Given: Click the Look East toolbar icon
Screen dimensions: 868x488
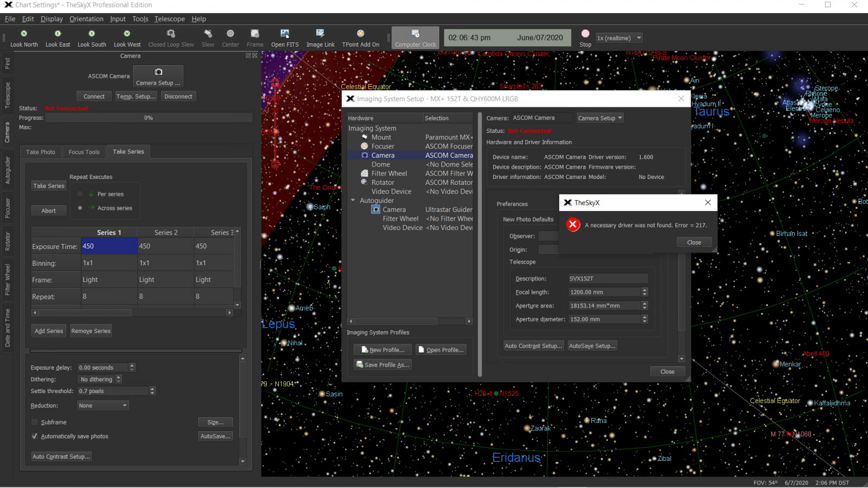Looking at the screenshot, I should click(x=58, y=34).
